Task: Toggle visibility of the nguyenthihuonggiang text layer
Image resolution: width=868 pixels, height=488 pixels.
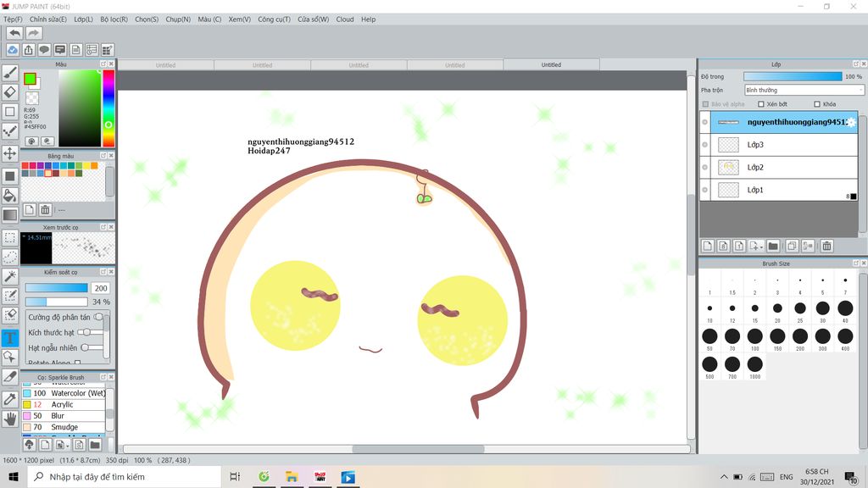Action: click(704, 122)
